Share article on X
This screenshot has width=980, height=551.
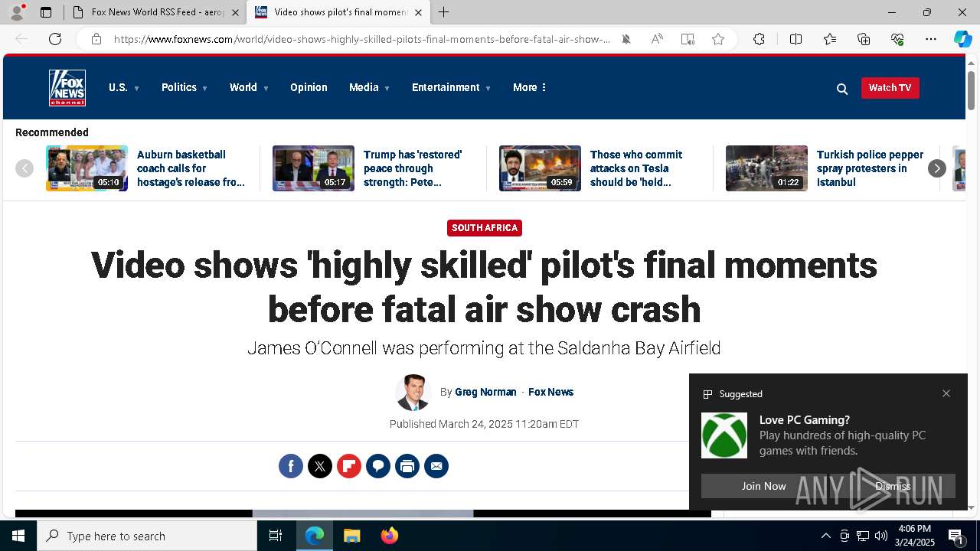tap(320, 466)
